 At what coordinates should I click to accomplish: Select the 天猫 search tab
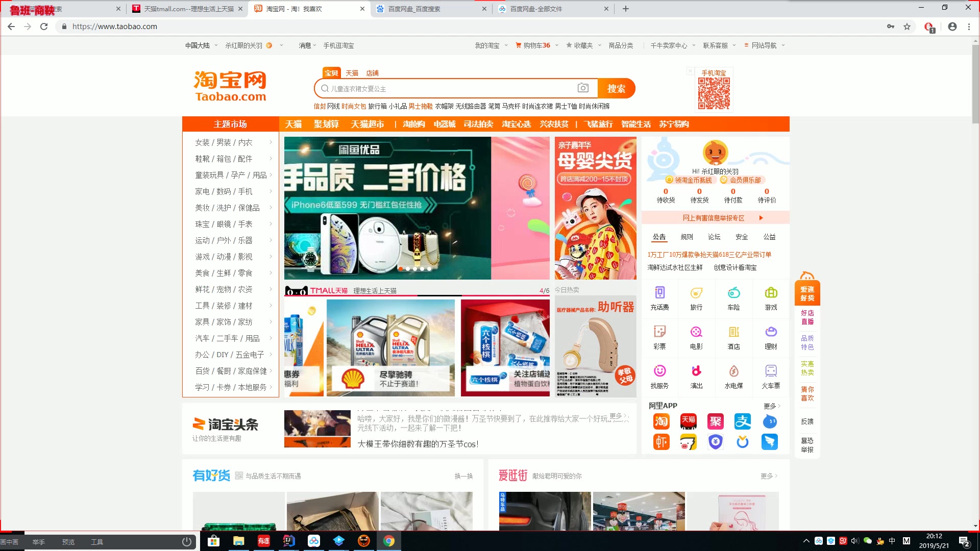[352, 73]
